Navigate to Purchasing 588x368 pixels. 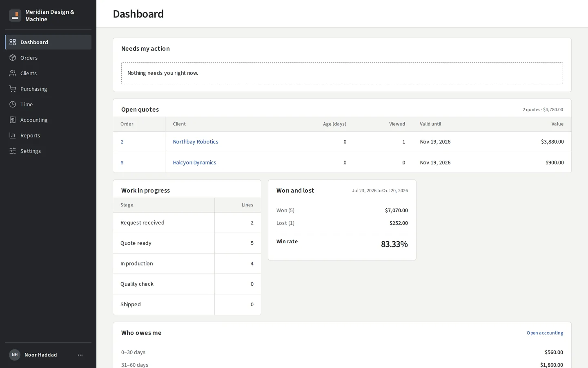pos(48,89)
